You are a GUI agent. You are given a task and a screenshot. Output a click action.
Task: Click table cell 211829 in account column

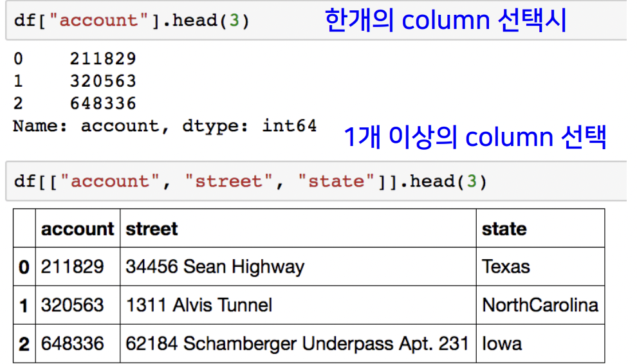[x=78, y=267]
